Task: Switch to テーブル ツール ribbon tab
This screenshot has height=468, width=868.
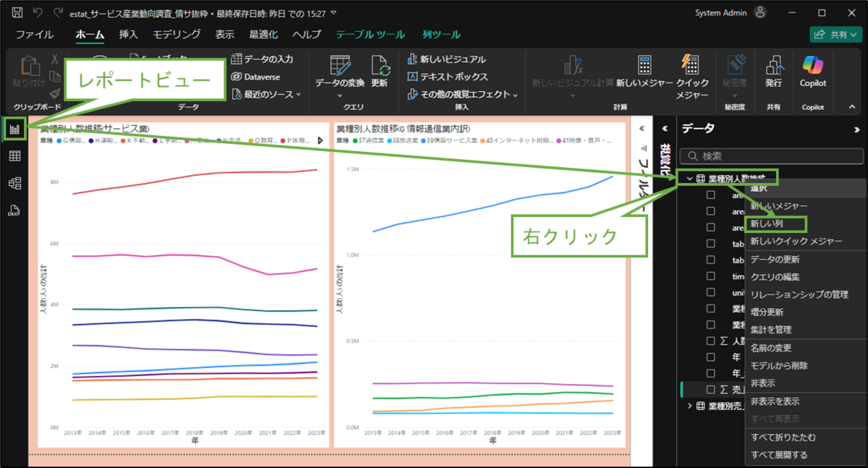Action: 370,34
